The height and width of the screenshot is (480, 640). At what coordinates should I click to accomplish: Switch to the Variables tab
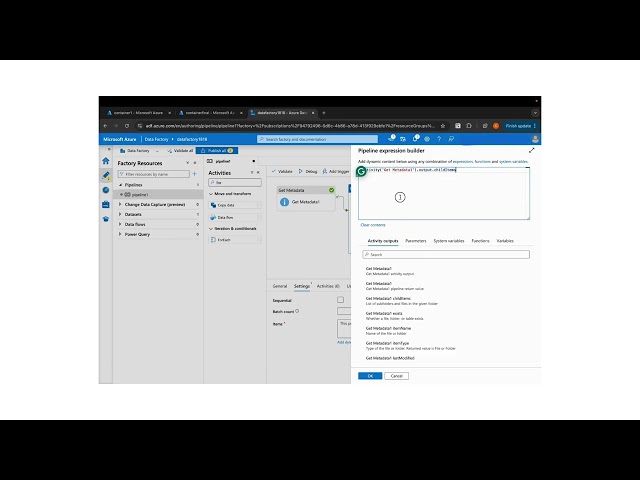coord(505,241)
